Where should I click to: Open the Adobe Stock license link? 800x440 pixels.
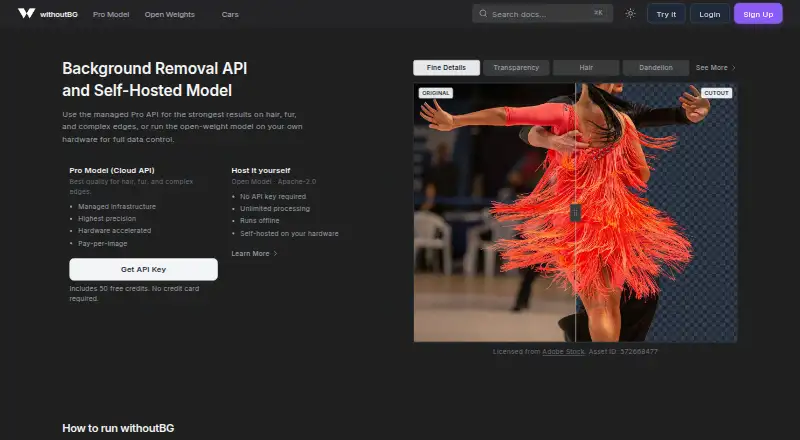coord(563,351)
